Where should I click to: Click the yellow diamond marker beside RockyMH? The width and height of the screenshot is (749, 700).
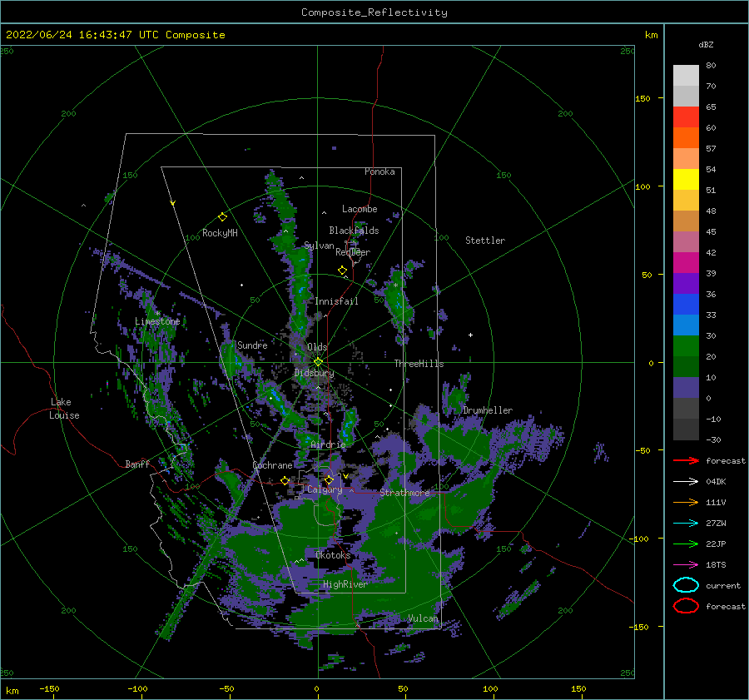click(222, 217)
